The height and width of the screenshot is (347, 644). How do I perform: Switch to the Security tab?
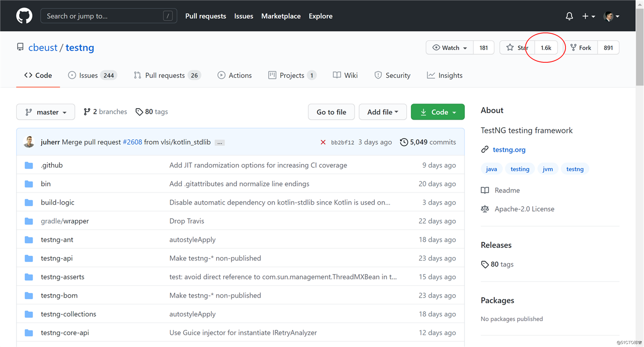(x=392, y=75)
